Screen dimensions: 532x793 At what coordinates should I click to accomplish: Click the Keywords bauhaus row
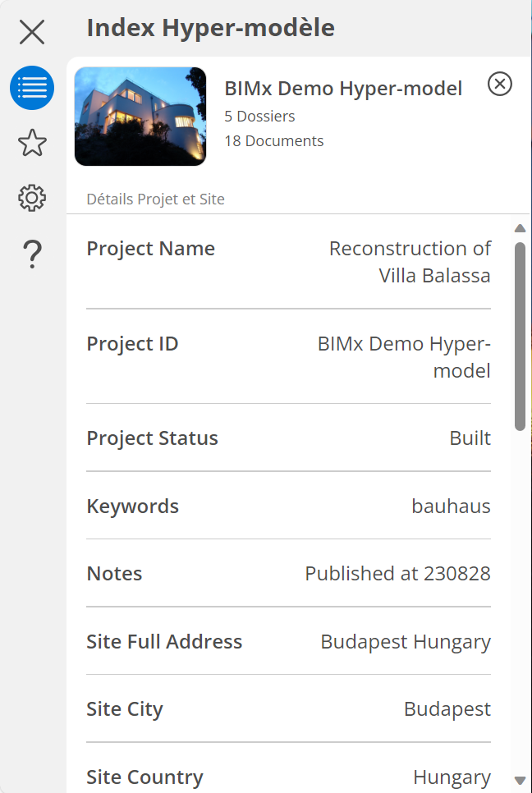(288, 506)
